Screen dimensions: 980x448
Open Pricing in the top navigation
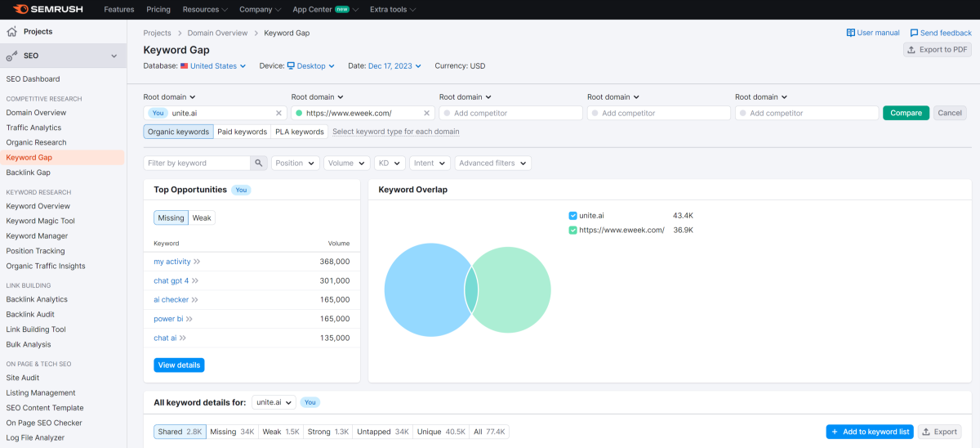tap(158, 10)
